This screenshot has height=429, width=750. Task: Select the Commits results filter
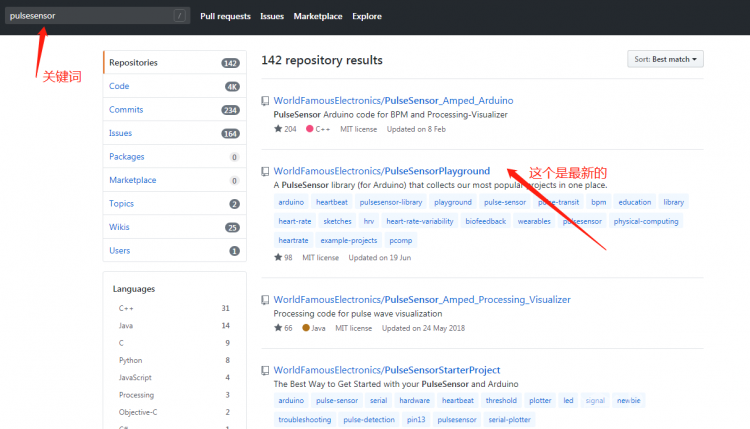pyautogui.click(x=175, y=110)
